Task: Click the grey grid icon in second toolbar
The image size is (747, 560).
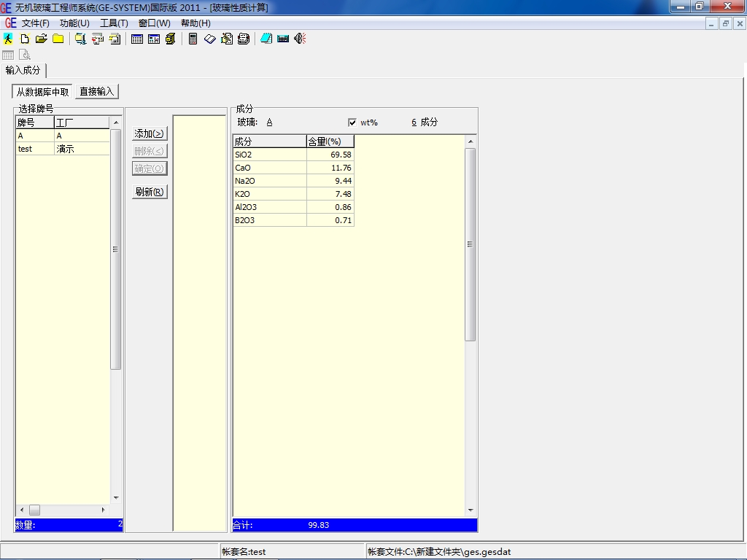Action: coord(8,55)
